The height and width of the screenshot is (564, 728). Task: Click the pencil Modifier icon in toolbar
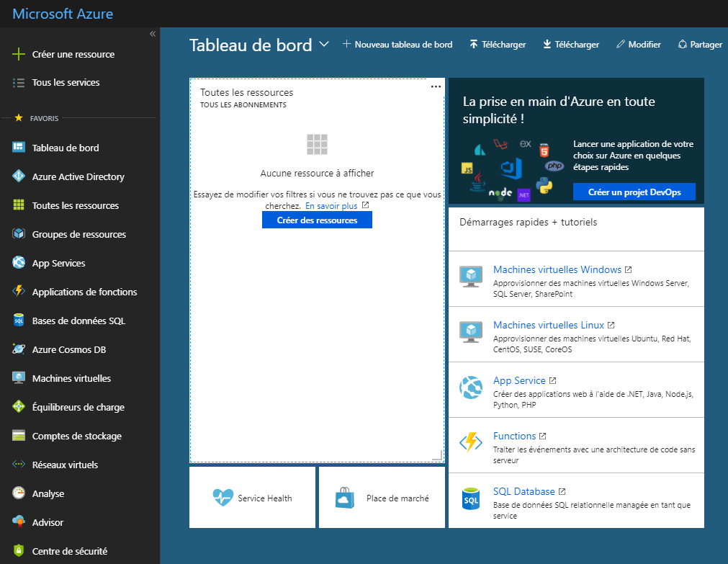(x=621, y=44)
